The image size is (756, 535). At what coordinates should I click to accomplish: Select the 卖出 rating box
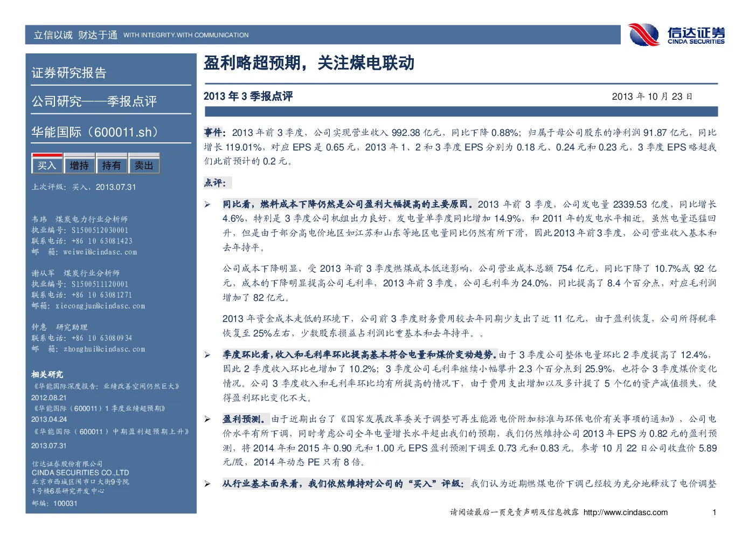click(x=144, y=164)
